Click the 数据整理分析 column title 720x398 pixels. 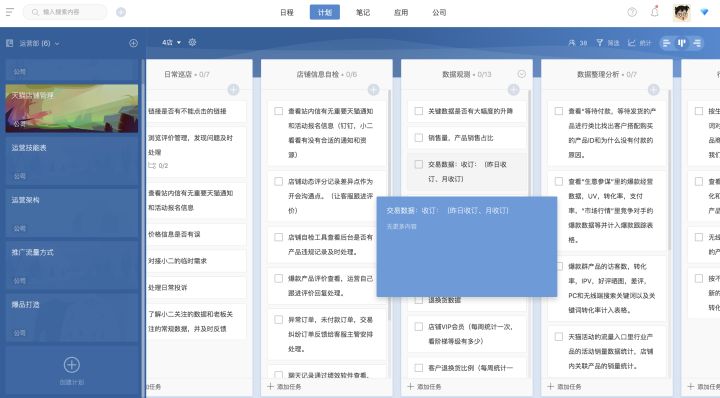pyautogui.click(x=598, y=74)
